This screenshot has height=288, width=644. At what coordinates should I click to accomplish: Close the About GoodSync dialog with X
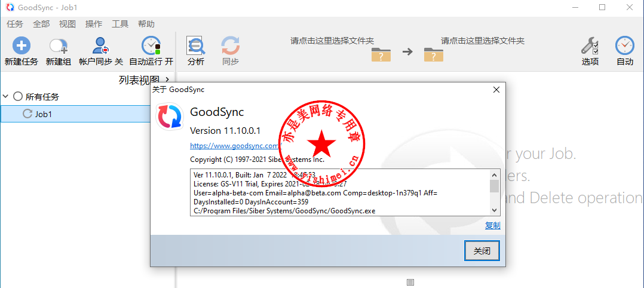[496, 90]
